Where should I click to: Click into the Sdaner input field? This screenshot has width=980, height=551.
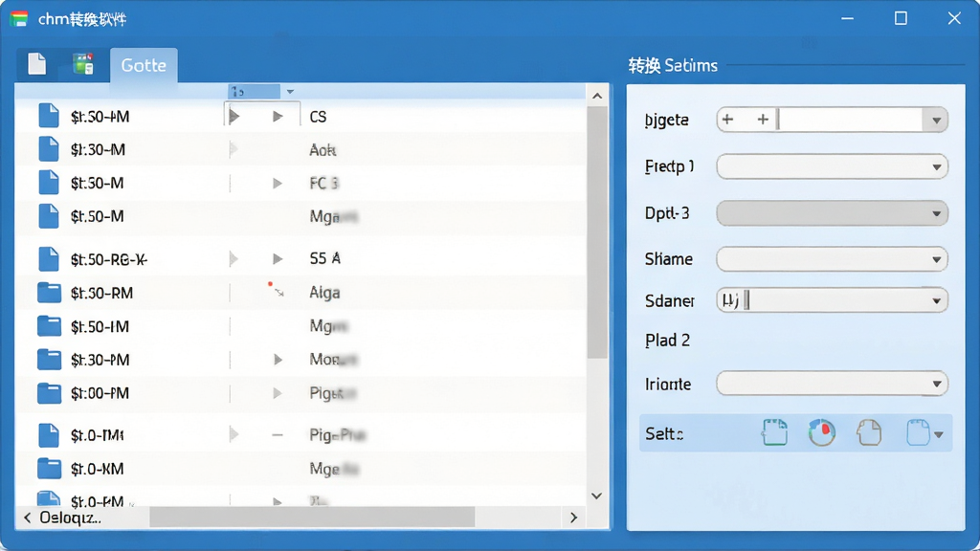[x=832, y=300]
